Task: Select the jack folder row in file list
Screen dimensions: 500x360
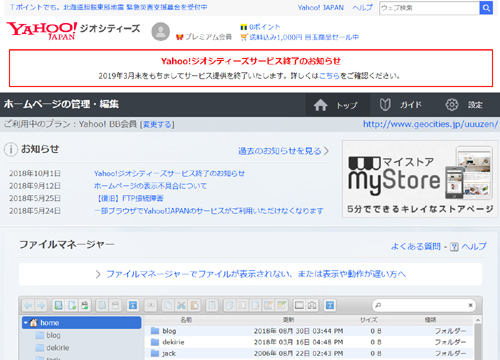Action: 308,353
